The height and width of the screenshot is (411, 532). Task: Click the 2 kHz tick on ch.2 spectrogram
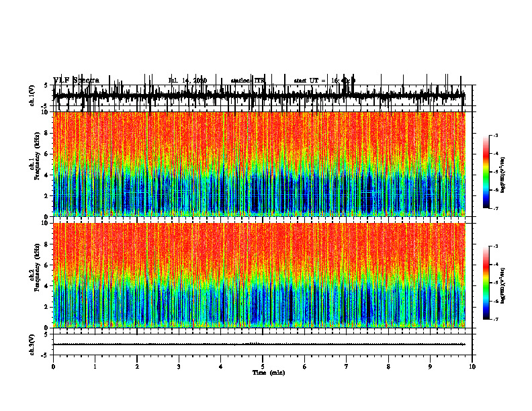[46, 307]
